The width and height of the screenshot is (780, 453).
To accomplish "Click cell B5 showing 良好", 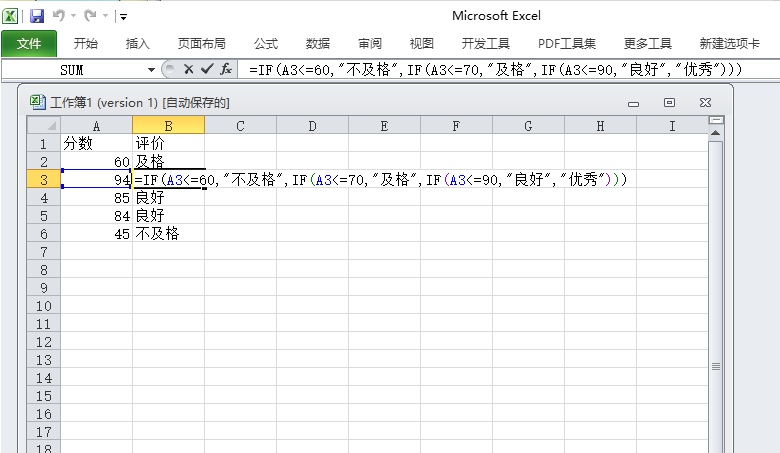I will [x=169, y=216].
